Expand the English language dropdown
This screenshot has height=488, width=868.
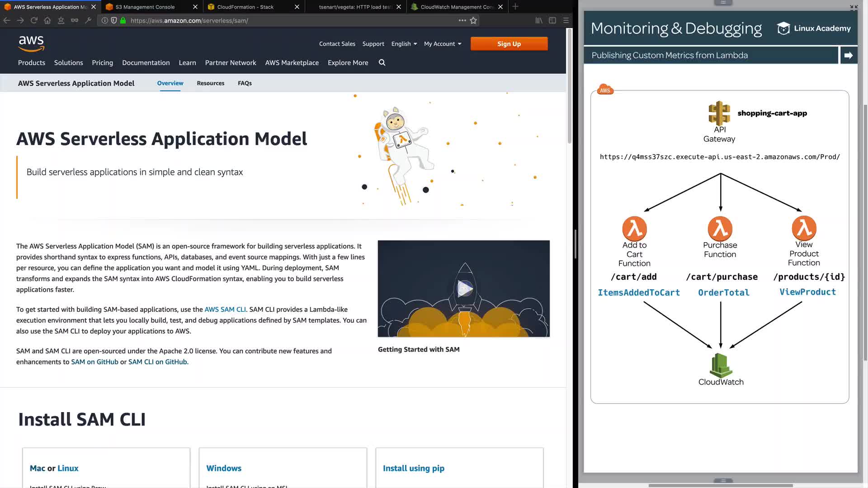(404, 44)
